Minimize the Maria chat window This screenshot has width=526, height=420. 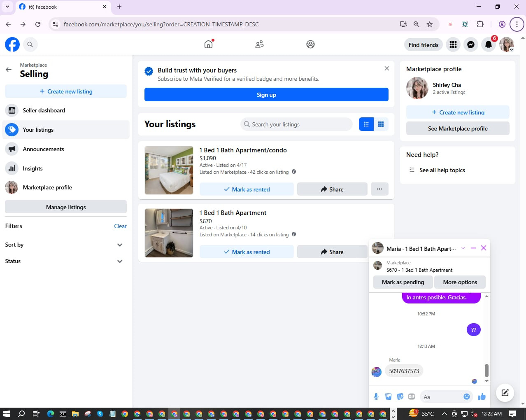coord(473,248)
